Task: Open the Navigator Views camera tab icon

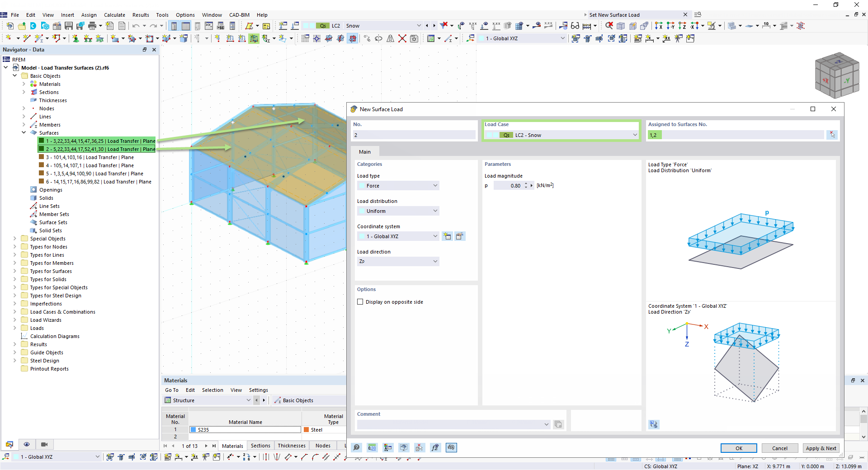Action: (44, 444)
